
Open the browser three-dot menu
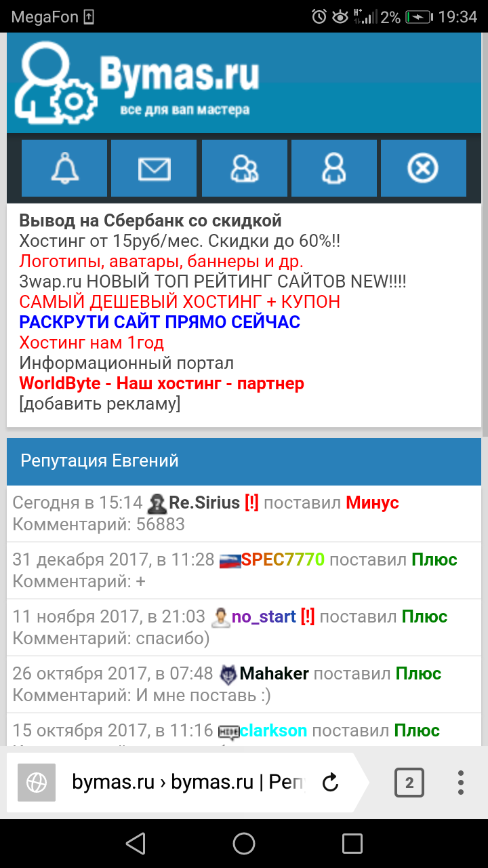point(461,783)
